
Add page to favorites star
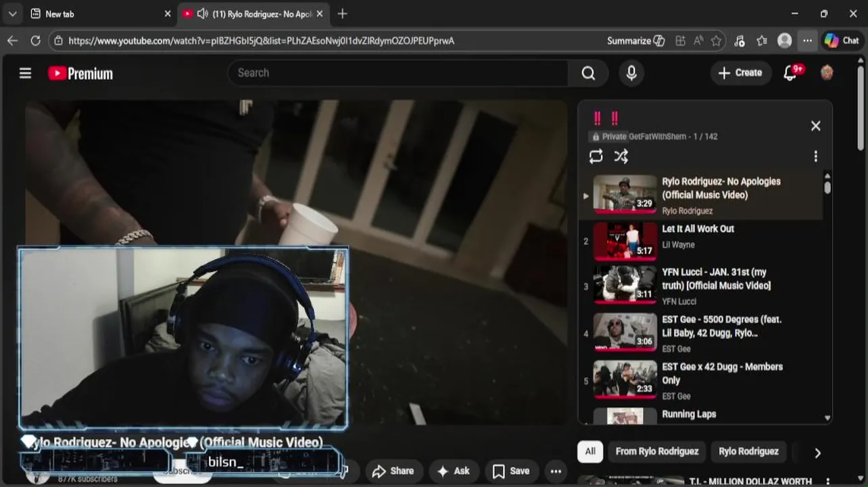pyautogui.click(x=716, y=41)
